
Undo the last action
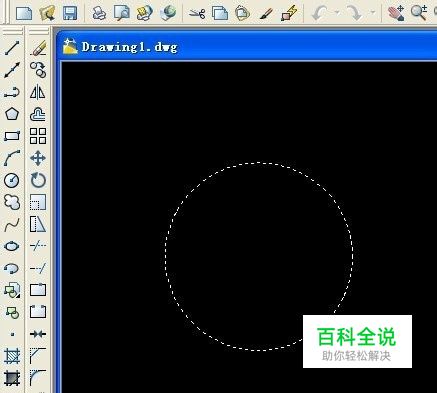[x=320, y=13]
